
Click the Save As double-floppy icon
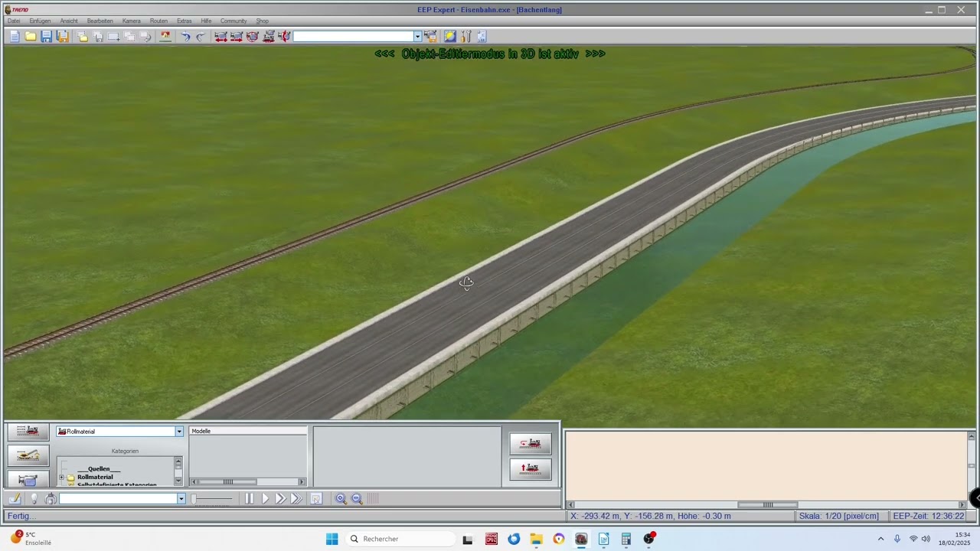pyautogui.click(x=63, y=36)
